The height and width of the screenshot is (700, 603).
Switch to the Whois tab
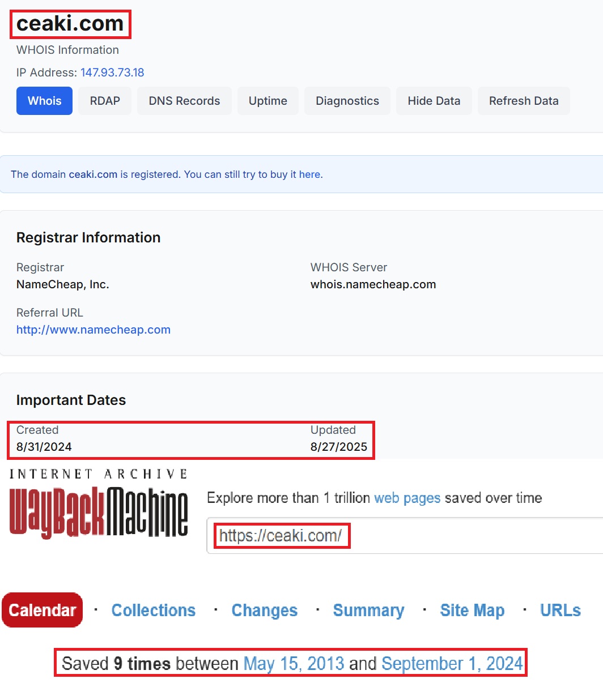click(x=44, y=101)
